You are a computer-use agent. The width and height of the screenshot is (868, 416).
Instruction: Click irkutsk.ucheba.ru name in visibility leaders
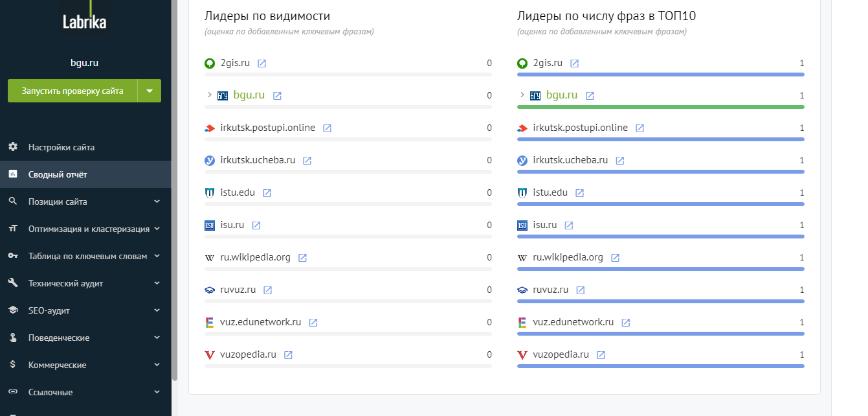(258, 160)
